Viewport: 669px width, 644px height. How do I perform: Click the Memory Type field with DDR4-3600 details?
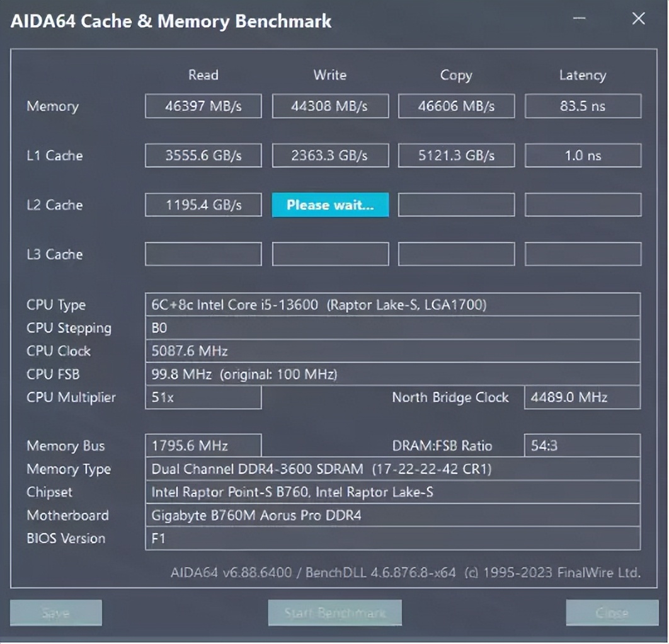(392, 469)
